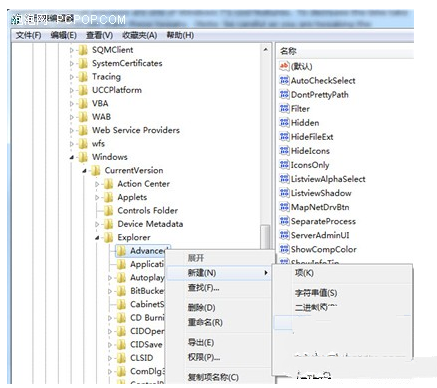Click the ListviewShadow DWORD value icon
The height and width of the screenshot is (388, 437).
point(284,193)
